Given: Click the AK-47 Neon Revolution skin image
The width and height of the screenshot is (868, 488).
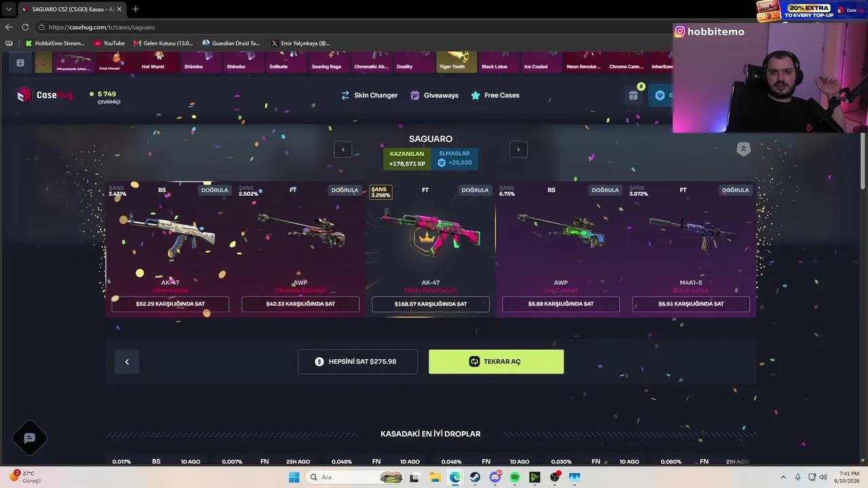Looking at the screenshot, I should (x=431, y=232).
